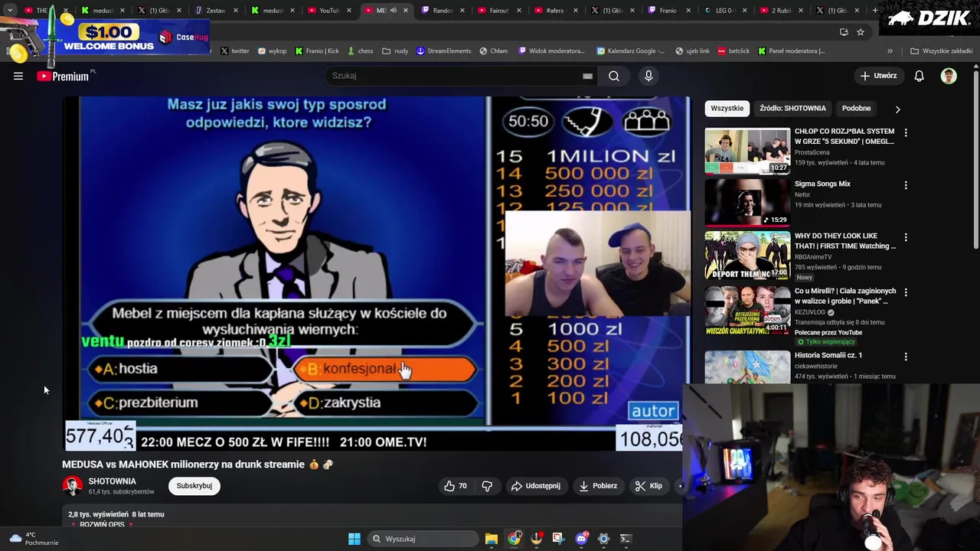The height and width of the screenshot is (551, 980).
Task: Click the Pobierz download button
Action: 598,486
